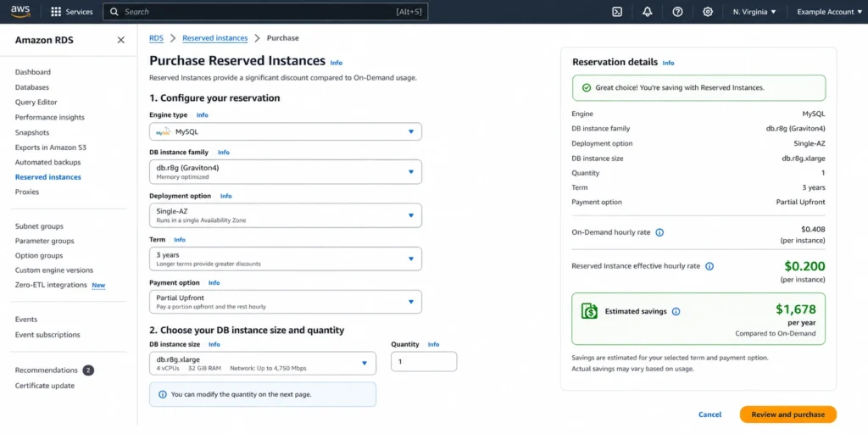This screenshot has height=434, width=868.
Task: Open the N. Virginia region selector
Action: (754, 12)
